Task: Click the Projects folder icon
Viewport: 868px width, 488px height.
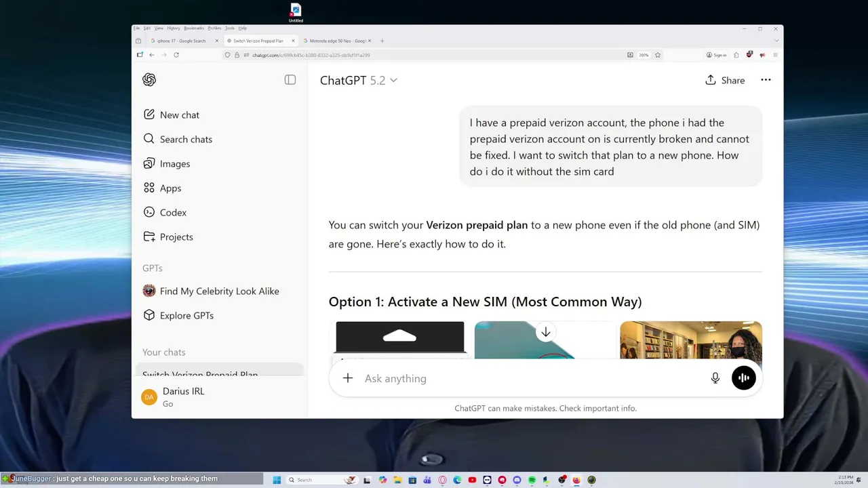Action: point(149,237)
